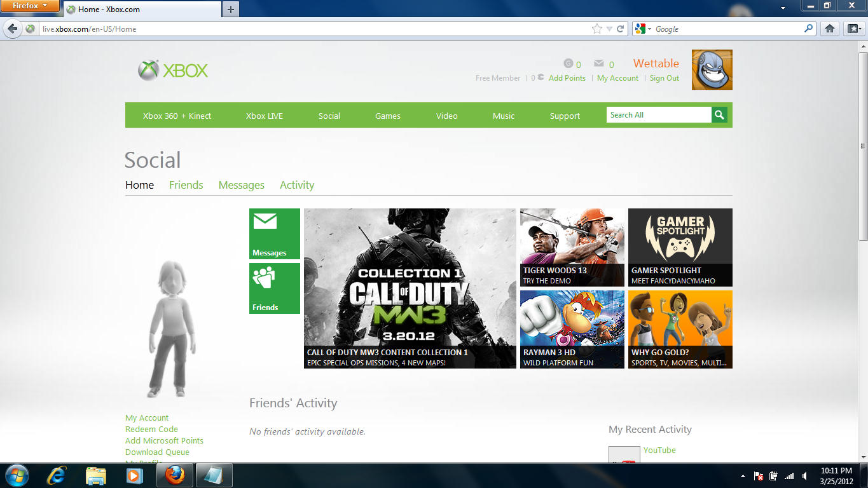Click the Sign Out link
Viewport: 868px width, 488px height.
pyautogui.click(x=665, y=78)
